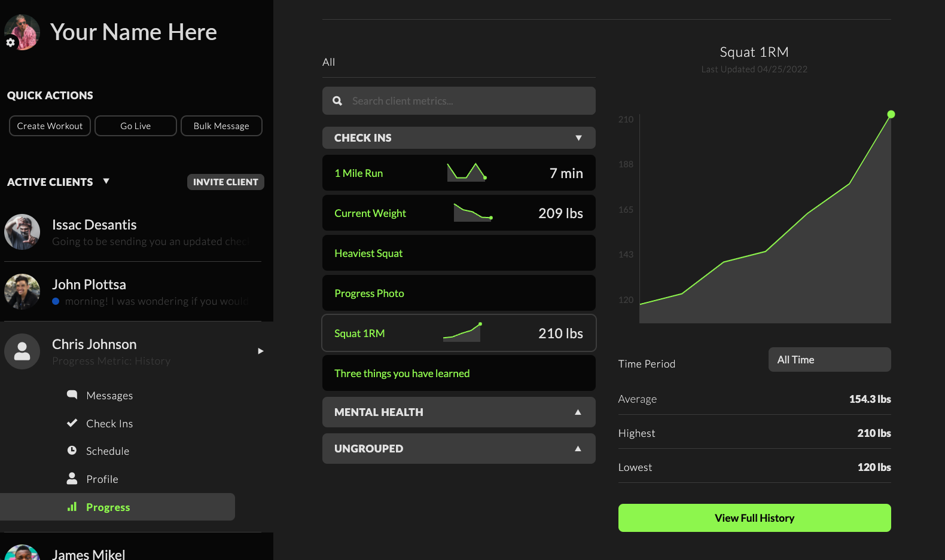Click the Check Ins checkmark icon

click(x=72, y=423)
